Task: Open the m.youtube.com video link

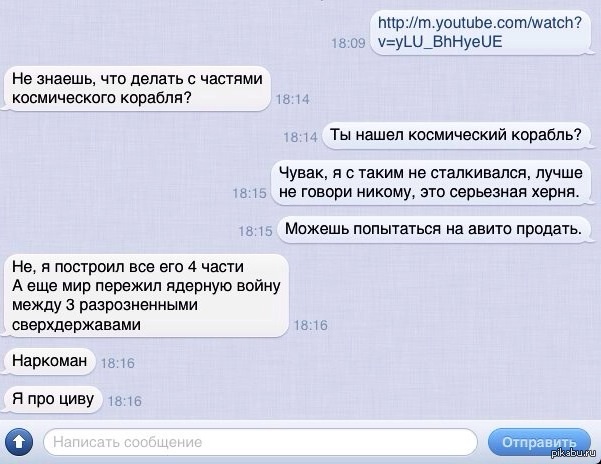Action: (x=479, y=32)
